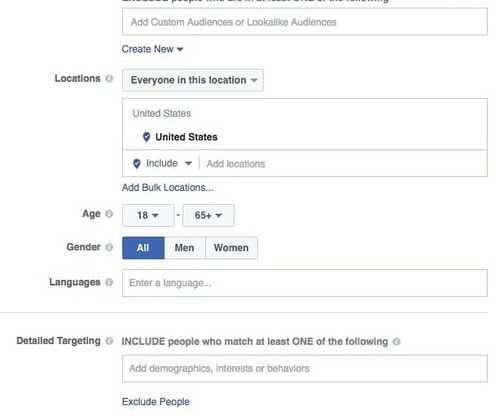Select Women gender option
Image resolution: width=500 pixels, height=420 pixels.
pos(231,248)
